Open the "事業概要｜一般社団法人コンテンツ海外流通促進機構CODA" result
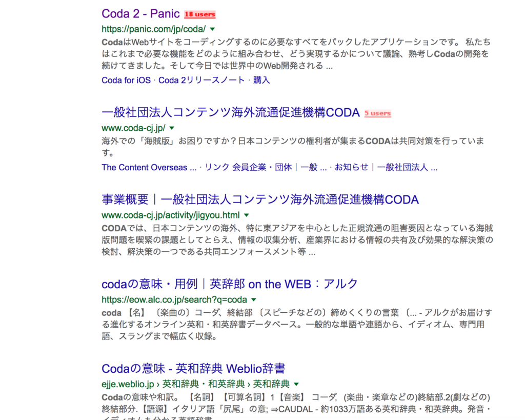Viewport: 525px width, 420px height. tap(260, 199)
